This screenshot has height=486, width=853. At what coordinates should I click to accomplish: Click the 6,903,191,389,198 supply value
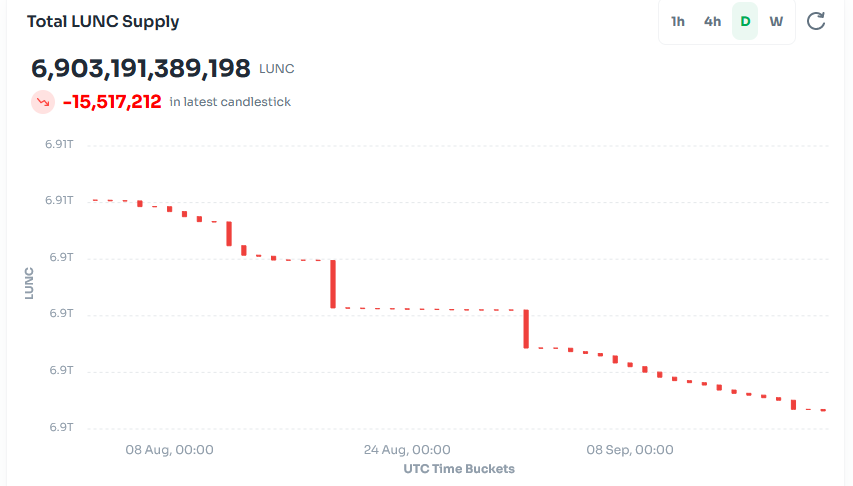tap(141, 69)
